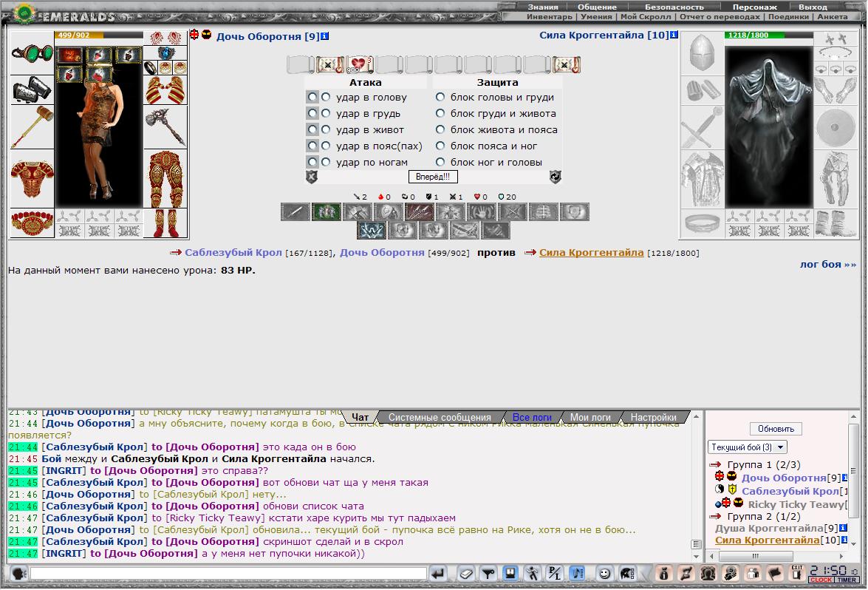Select unshaded radio for удар по ногам
868x590 pixels.
tap(326, 162)
